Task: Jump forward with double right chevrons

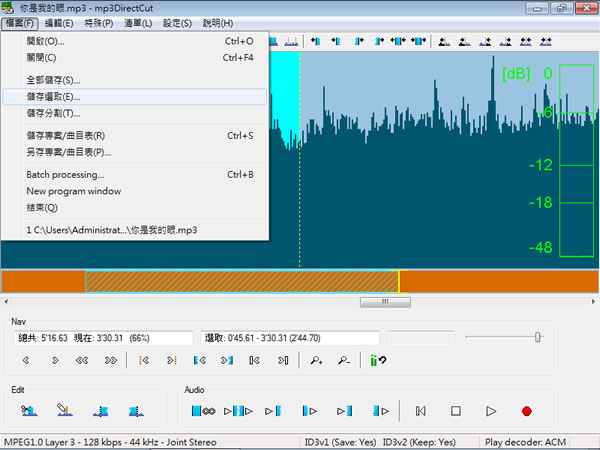Action: (111, 360)
